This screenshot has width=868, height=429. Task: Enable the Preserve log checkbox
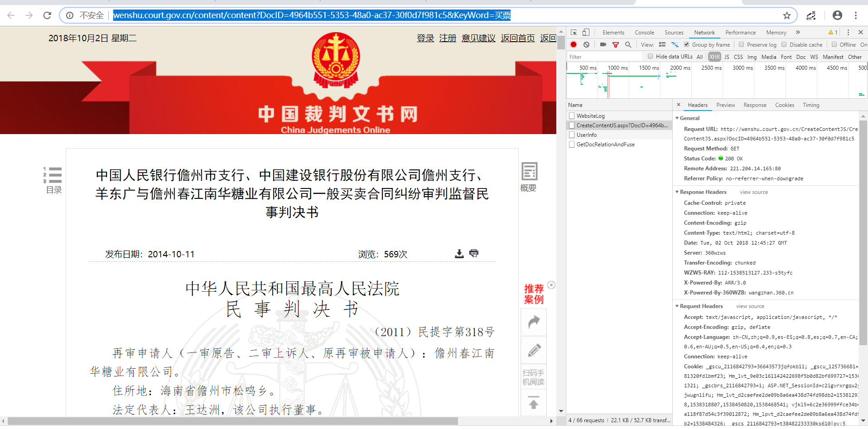click(x=741, y=44)
